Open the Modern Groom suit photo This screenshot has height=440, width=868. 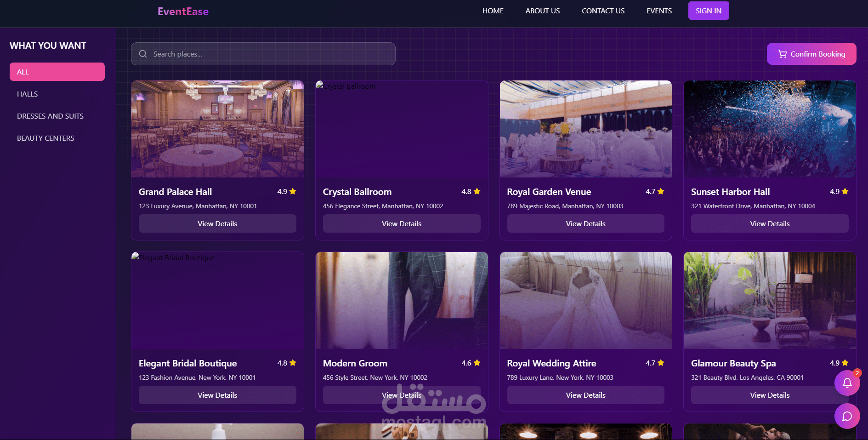pyautogui.click(x=402, y=300)
